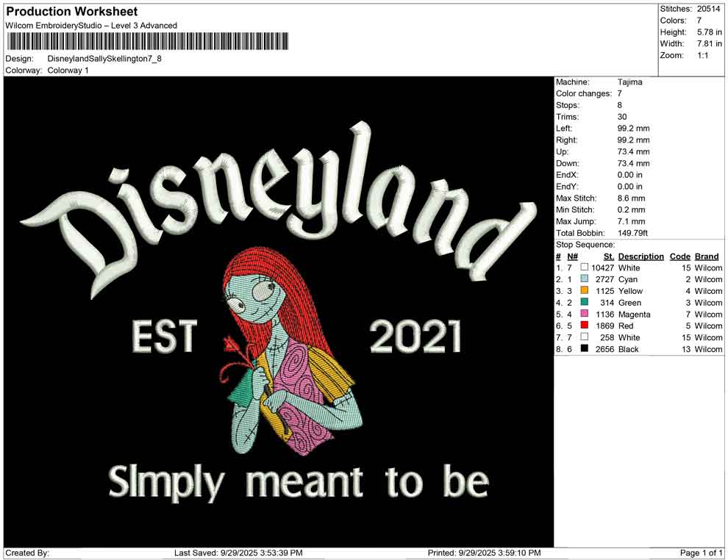Click the 'Magenta' description in the table

(x=635, y=314)
